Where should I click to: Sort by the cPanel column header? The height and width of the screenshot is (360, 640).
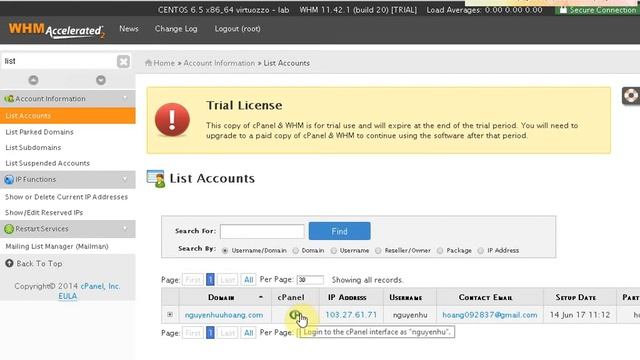pyautogui.click(x=291, y=297)
